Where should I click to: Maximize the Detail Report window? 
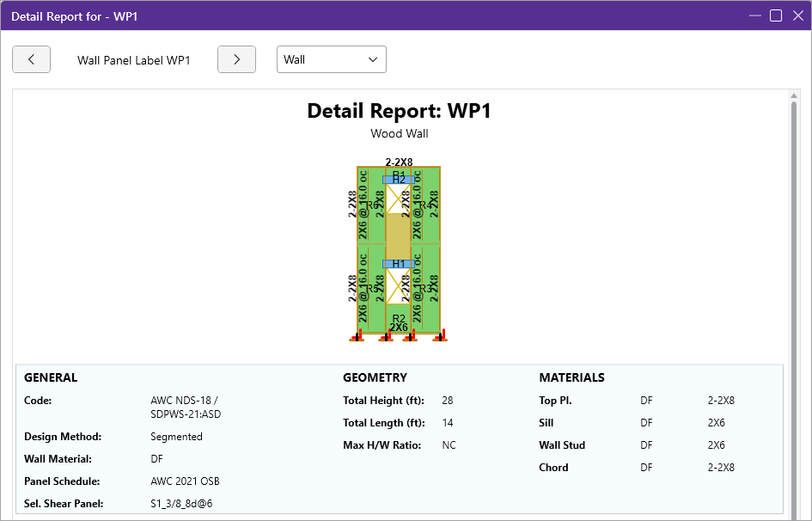point(776,15)
